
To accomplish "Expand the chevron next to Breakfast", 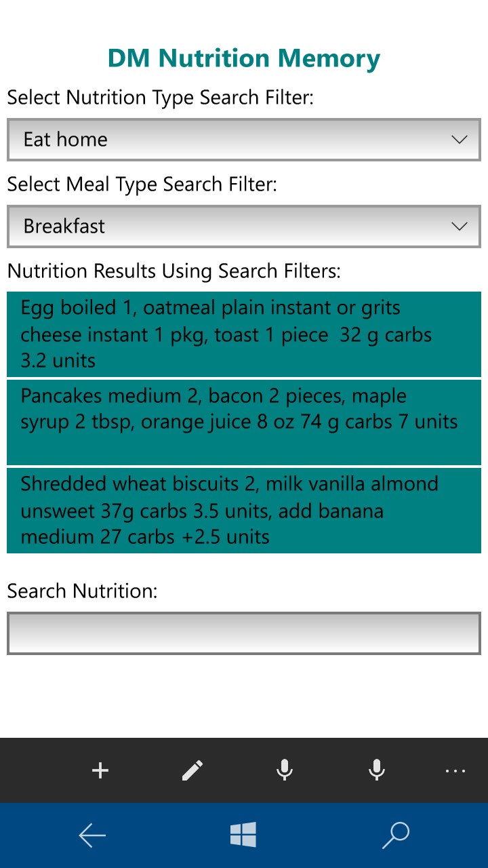I will tap(459, 226).
